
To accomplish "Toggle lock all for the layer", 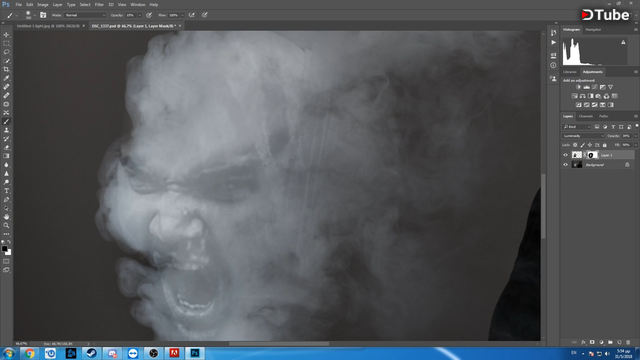I will coord(604,145).
